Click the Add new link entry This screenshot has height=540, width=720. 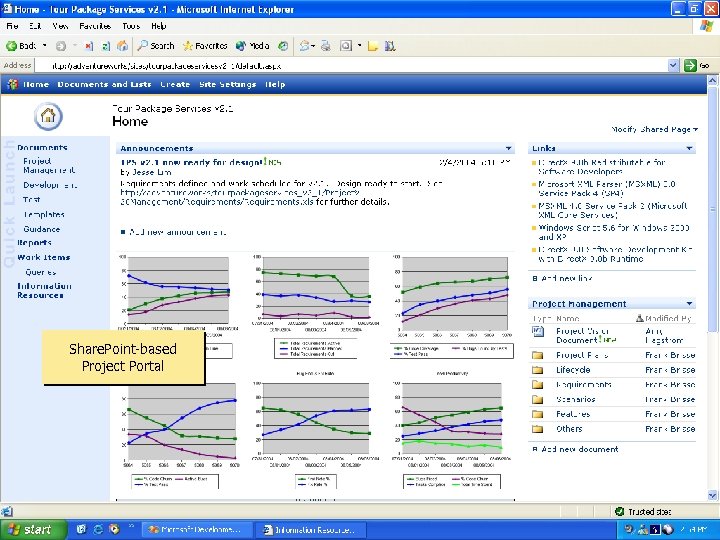(567, 278)
